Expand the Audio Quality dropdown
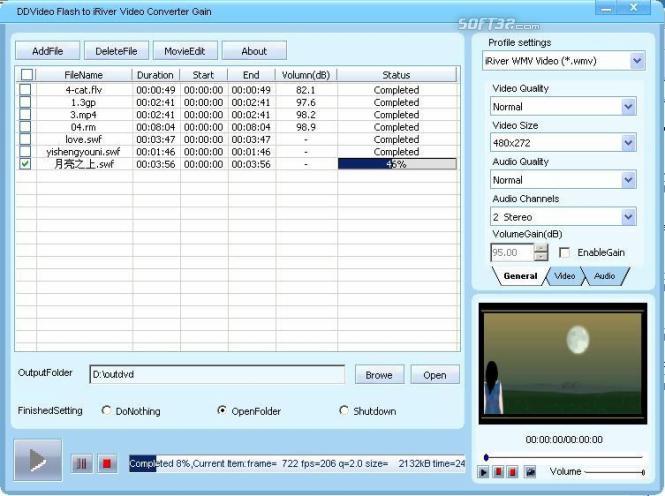Screen dimensions: 665x496 coord(629,180)
